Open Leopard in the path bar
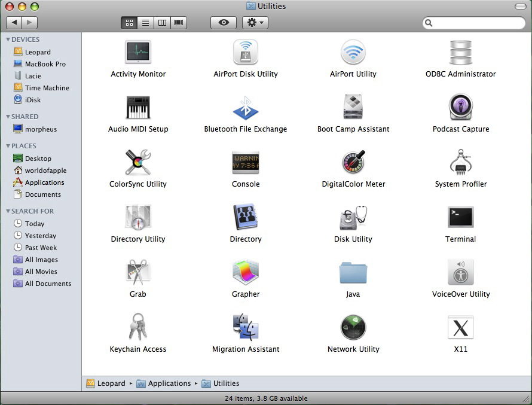 (x=106, y=383)
